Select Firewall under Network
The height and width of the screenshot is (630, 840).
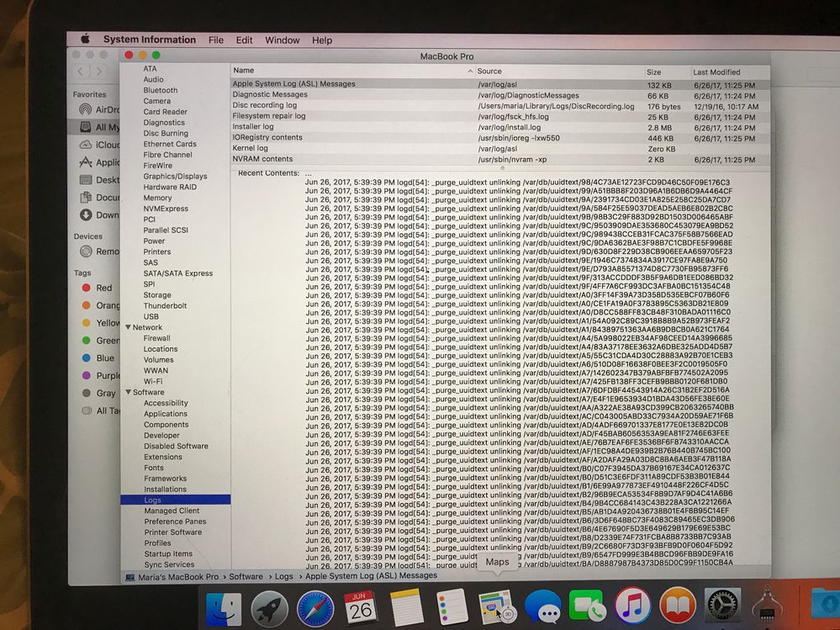(x=157, y=338)
